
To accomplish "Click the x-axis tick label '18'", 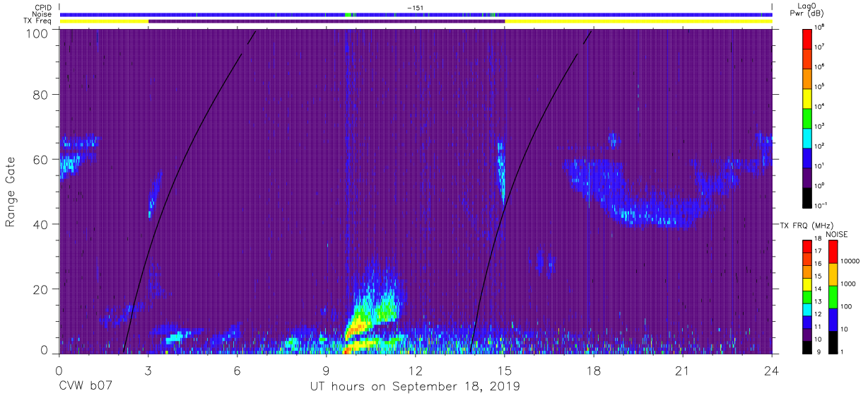I will point(593,371).
